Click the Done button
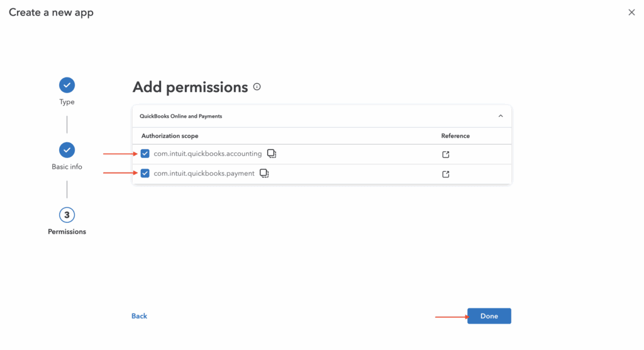This screenshot has width=644, height=350. (489, 316)
